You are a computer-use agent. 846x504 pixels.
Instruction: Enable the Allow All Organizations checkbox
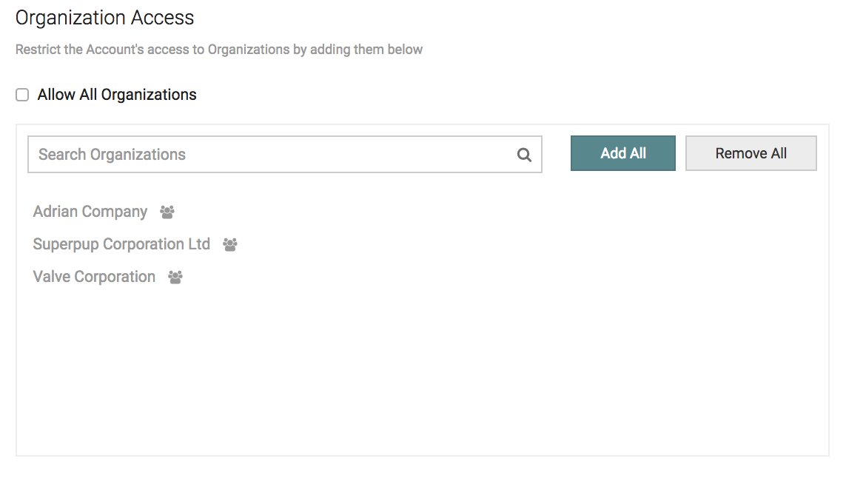coord(22,95)
